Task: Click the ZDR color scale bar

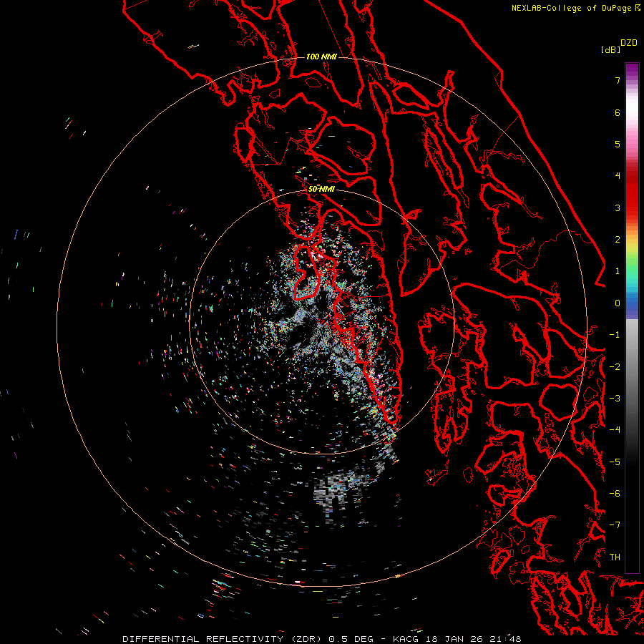Action: 632,318
